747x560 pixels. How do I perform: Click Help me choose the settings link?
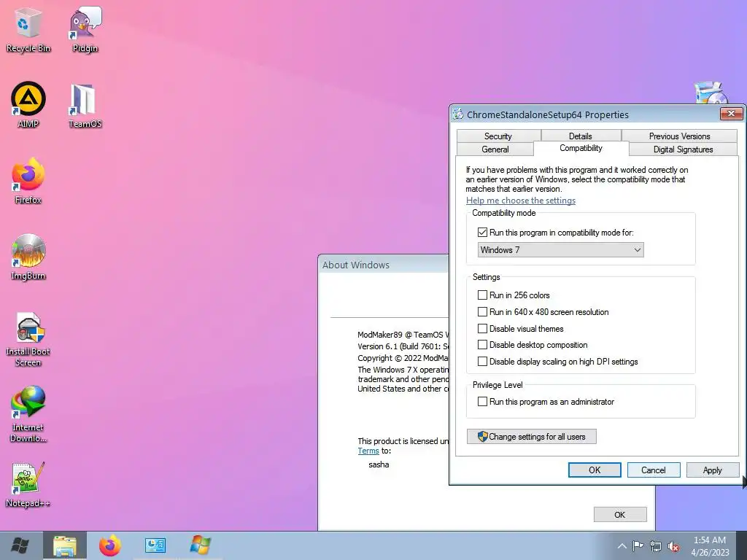tap(521, 201)
